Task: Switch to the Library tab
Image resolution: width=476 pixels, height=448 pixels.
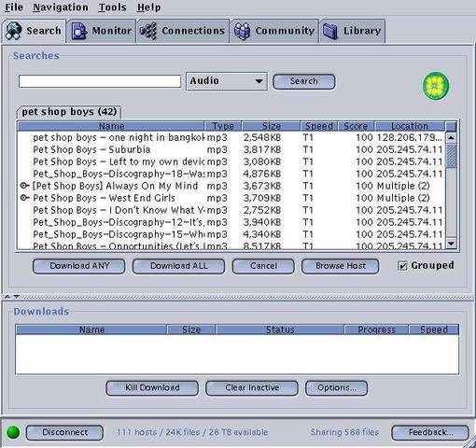Action: coord(352,31)
